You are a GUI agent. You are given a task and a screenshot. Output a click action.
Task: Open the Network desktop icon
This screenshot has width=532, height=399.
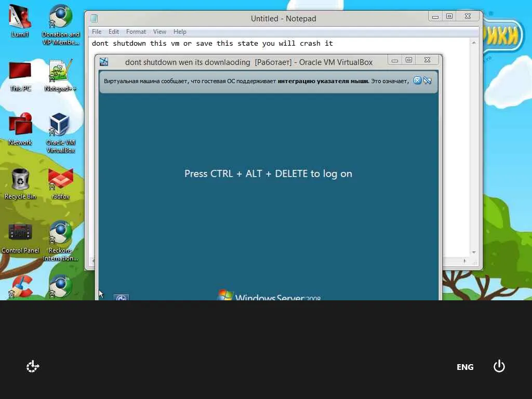[20, 129]
